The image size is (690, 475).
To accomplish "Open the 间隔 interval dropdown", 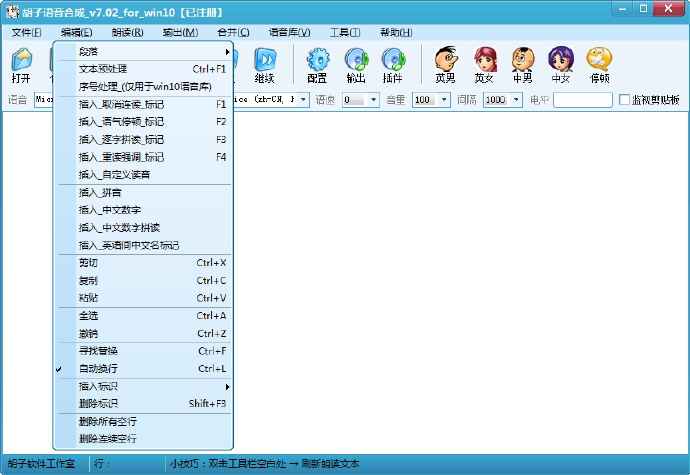I will pos(516,100).
